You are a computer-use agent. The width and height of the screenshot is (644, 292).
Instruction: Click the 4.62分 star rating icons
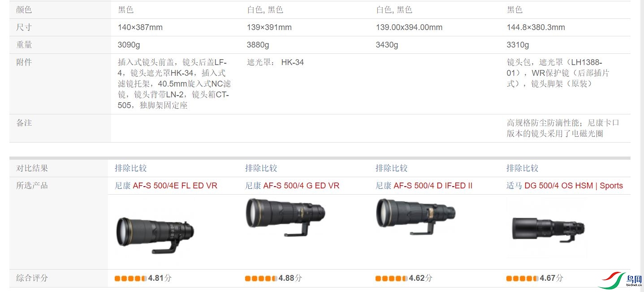(x=392, y=279)
